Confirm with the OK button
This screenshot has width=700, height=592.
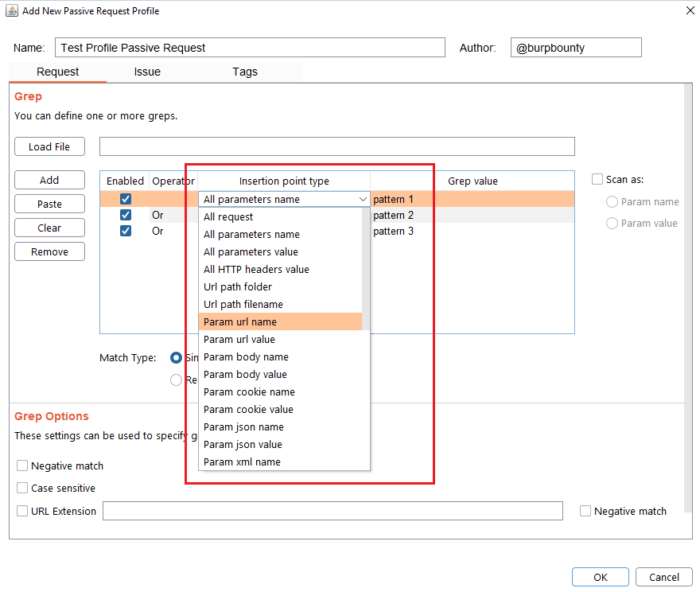600,578
